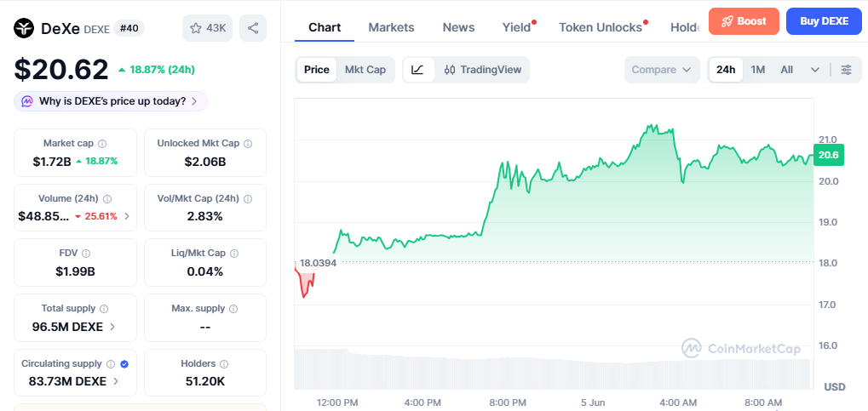Click the 51.20K holders value
868x411 pixels.
click(x=204, y=381)
